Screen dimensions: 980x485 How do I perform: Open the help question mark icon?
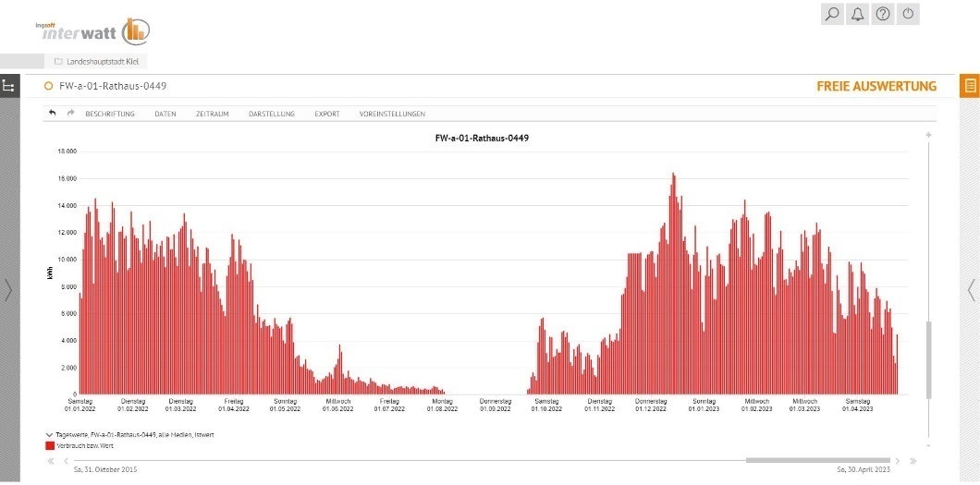[x=883, y=14]
